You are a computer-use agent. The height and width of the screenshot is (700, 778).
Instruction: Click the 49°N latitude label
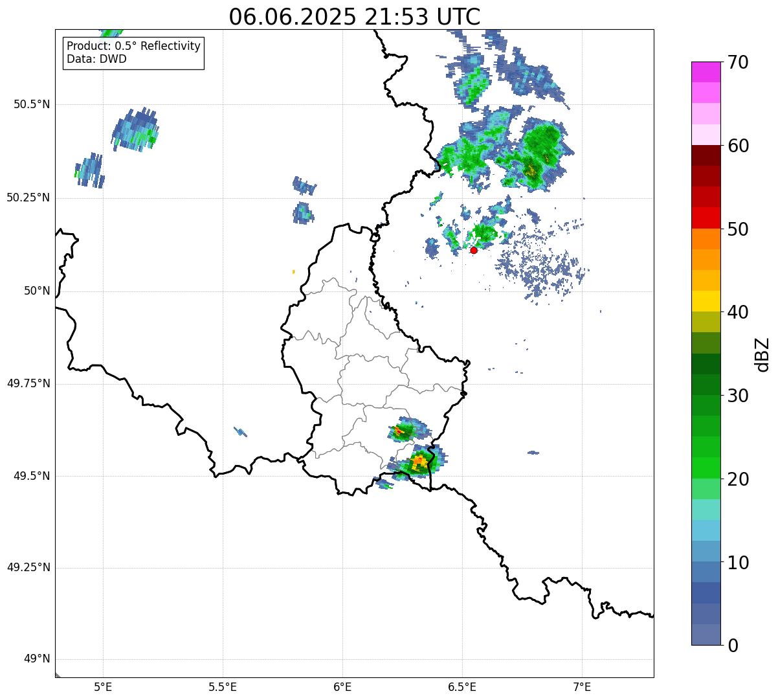[37, 659]
